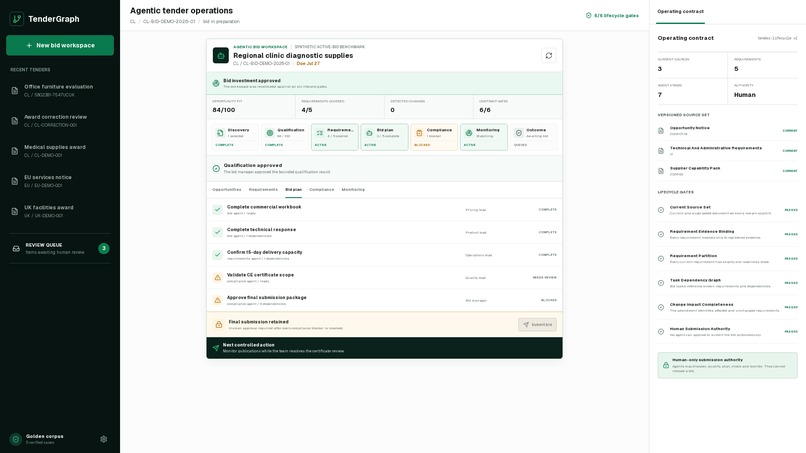Switch to the Monitoring tab
Screen dimensions: 806x453
[353, 190]
